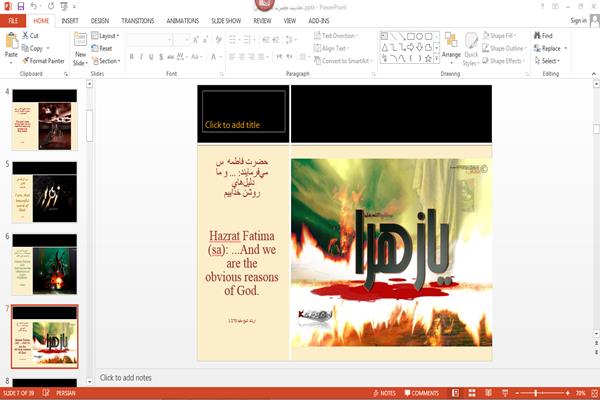Image resolution: width=600 pixels, height=400 pixels.
Task: Open the Shape Fill dropdown
Action: 499,36
